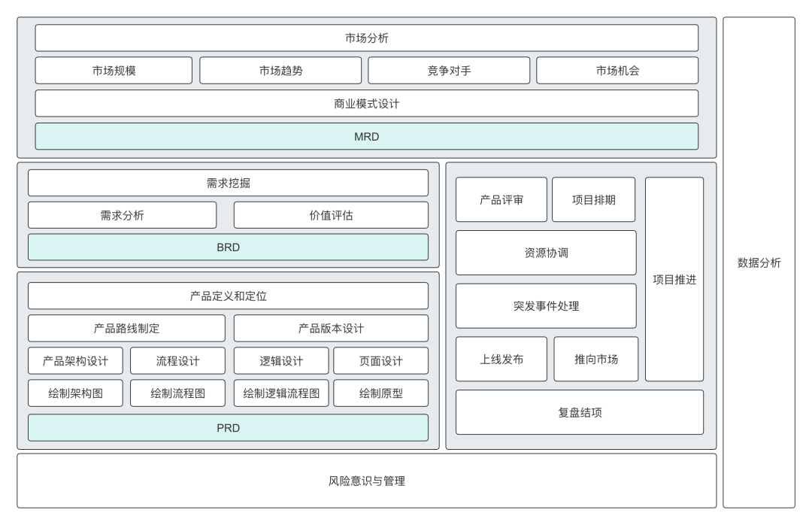Viewport: 812px width, 525px height.
Task: Select the 风险意识与管理 bottom bar
Action: pos(366,481)
